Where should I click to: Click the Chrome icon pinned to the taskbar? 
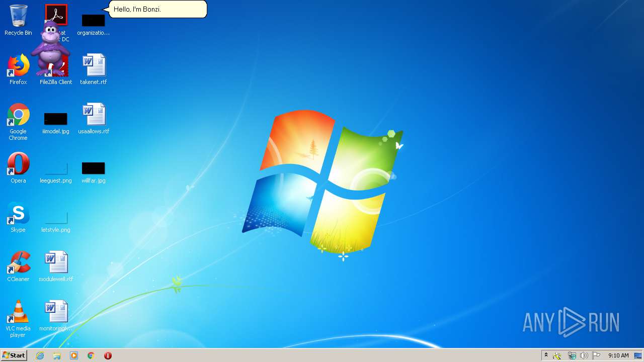(91, 355)
